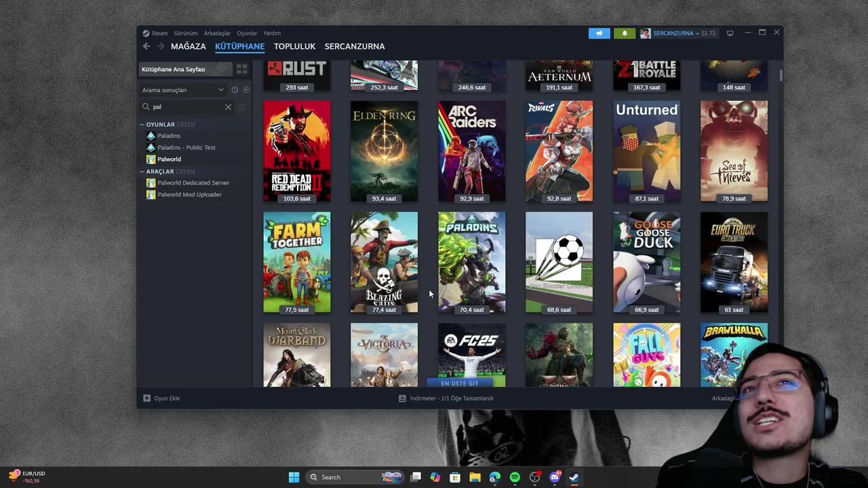Open the Oyunlar menu
This screenshot has height=488, width=868.
[x=247, y=33]
